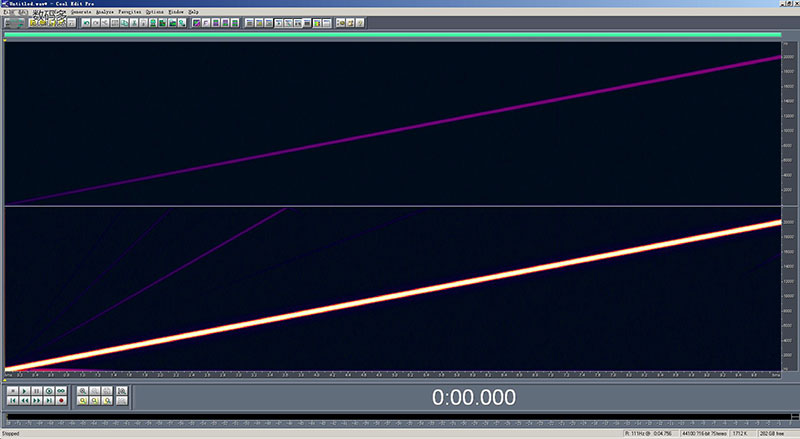
Task: Click the Play button in transport controls
Action: coord(23,390)
